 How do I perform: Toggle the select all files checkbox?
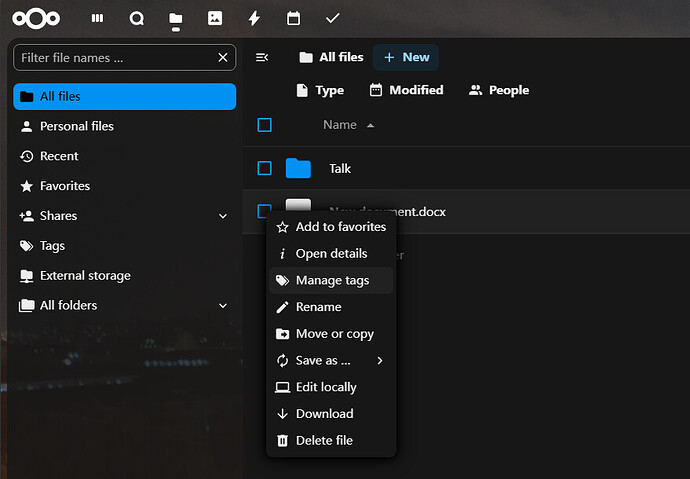tap(264, 125)
